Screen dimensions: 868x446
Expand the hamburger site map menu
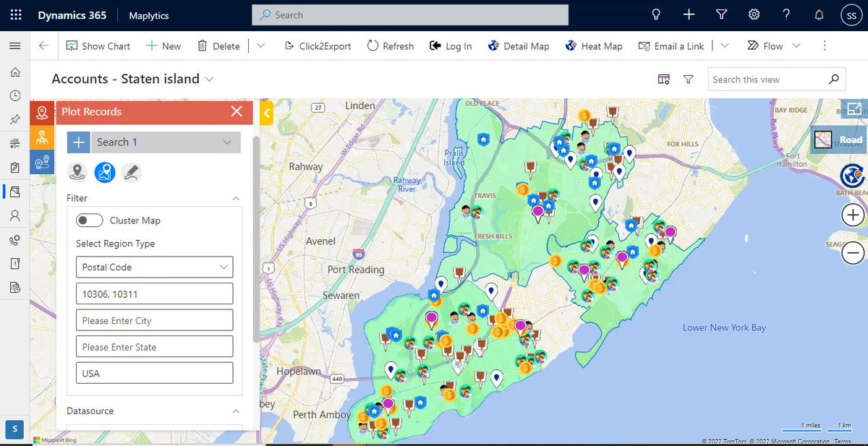pos(14,46)
